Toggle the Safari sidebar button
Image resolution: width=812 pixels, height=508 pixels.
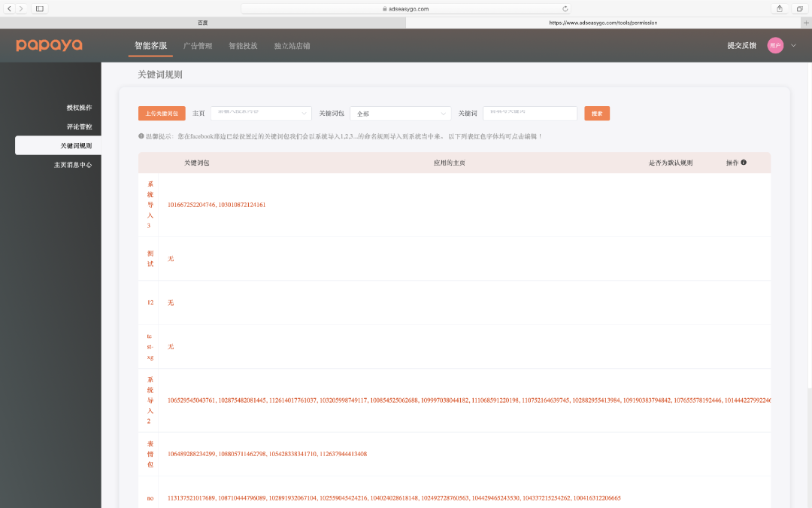(x=40, y=8)
